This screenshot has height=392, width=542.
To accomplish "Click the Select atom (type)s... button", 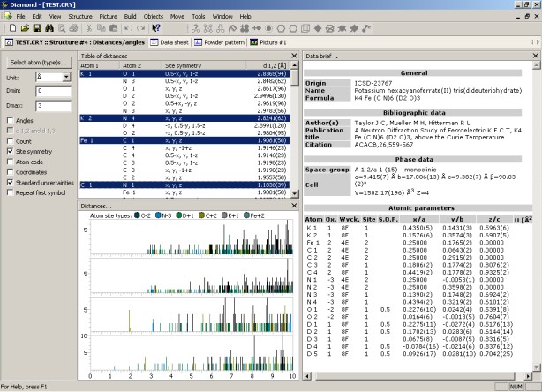I will click(x=37, y=63).
